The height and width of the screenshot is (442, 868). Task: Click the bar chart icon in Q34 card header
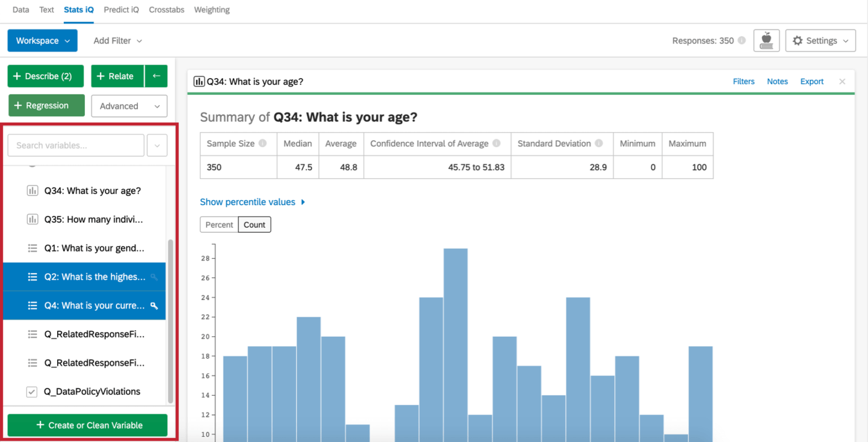coord(199,81)
